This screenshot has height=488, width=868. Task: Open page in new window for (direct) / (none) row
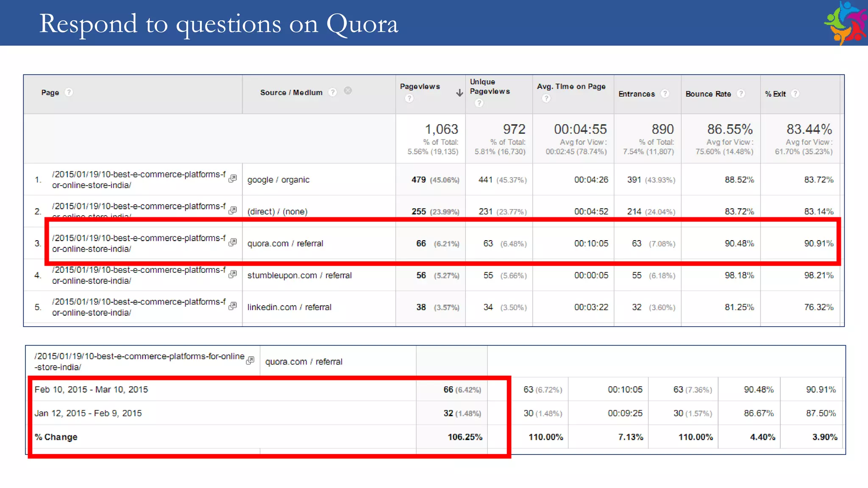pyautogui.click(x=233, y=210)
